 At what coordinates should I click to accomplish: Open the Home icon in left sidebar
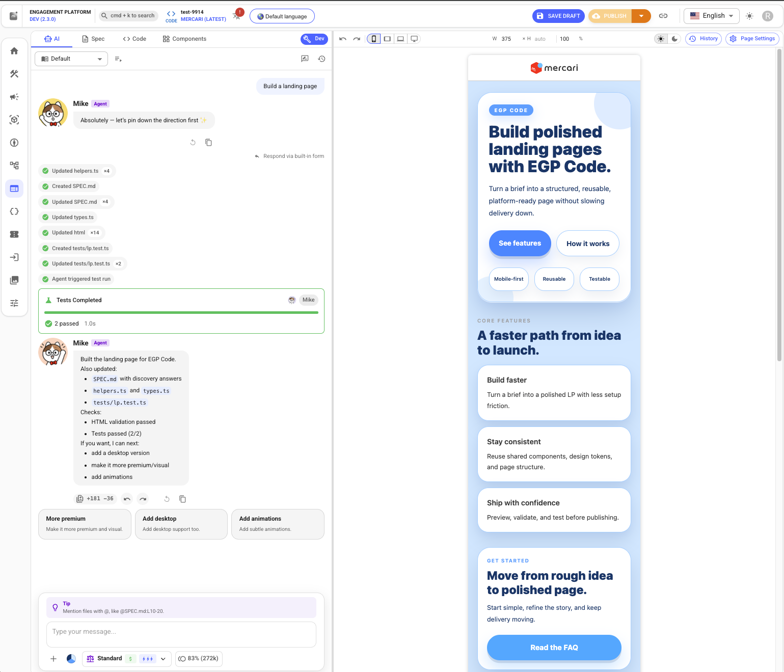[x=14, y=51]
